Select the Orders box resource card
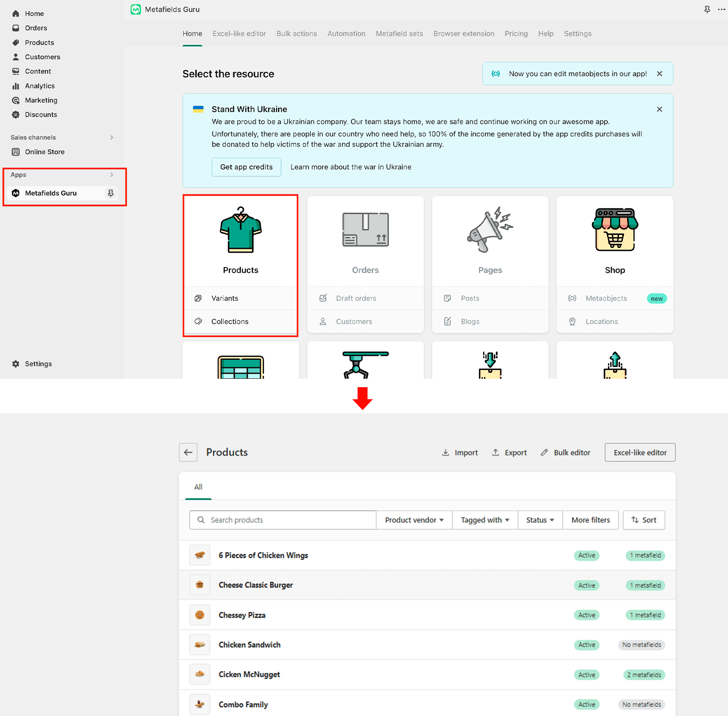728x716 pixels. click(x=365, y=241)
